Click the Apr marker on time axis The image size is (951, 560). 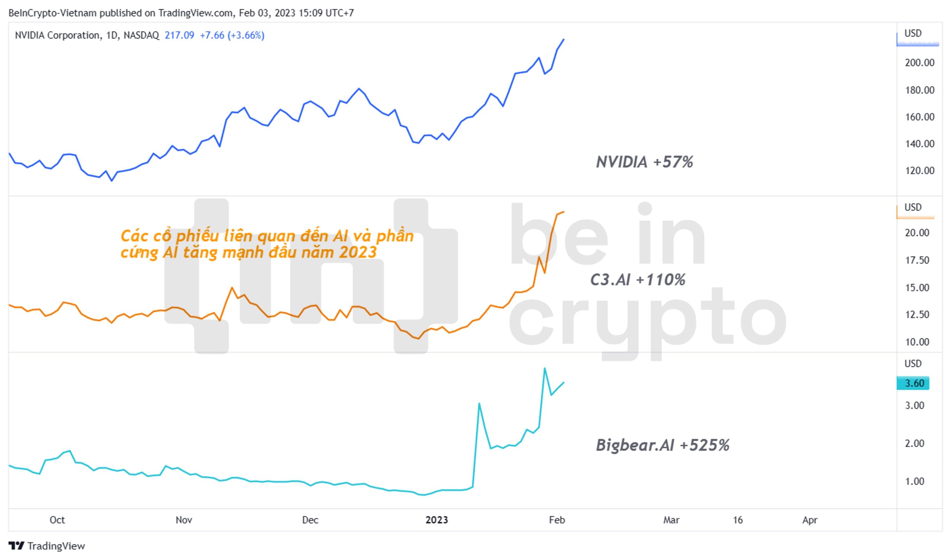[x=810, y=520]
